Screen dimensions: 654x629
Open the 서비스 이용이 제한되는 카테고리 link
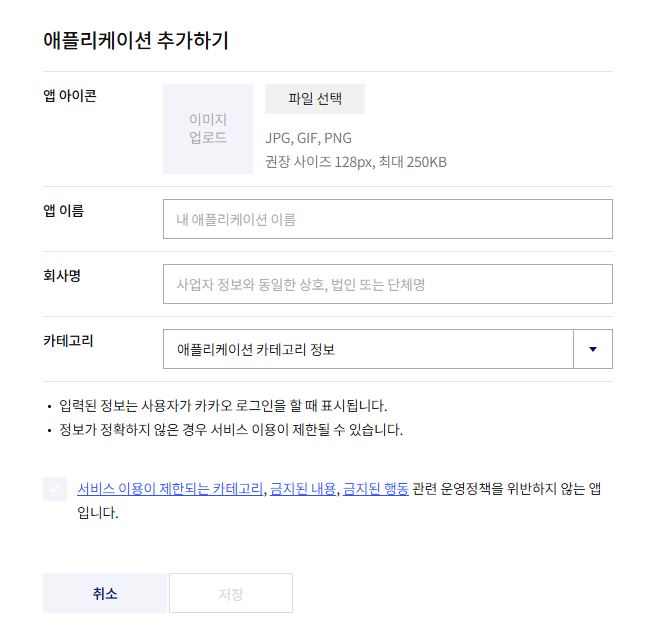coord(170,489)
